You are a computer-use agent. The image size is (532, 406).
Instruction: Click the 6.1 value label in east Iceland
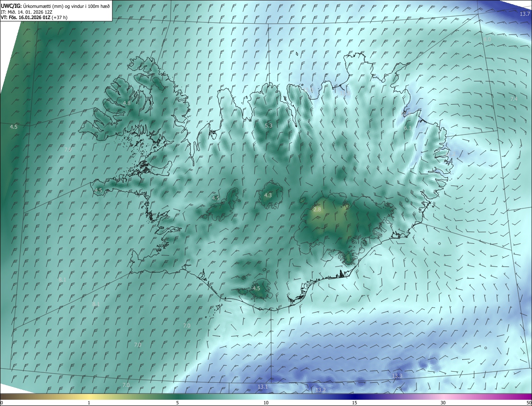(408, 128)
